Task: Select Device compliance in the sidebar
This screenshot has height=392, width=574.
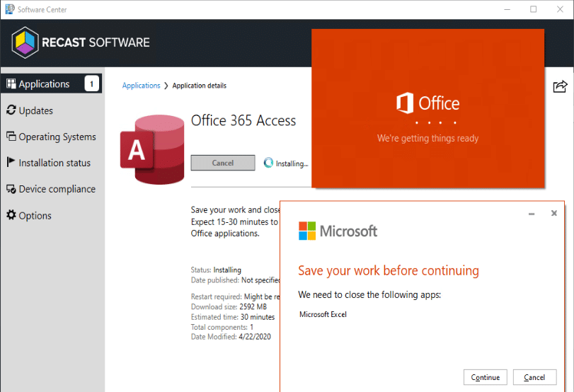Action: [x=57, y=189]
